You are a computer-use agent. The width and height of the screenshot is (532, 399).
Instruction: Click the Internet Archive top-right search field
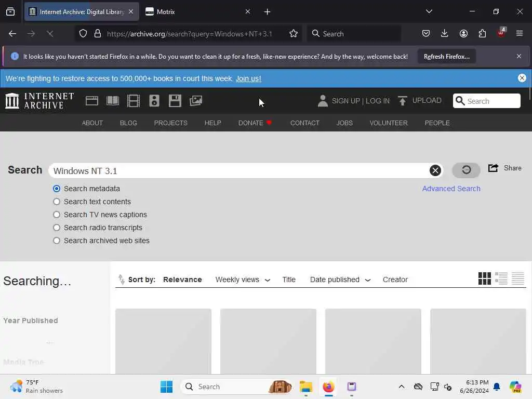486,101
